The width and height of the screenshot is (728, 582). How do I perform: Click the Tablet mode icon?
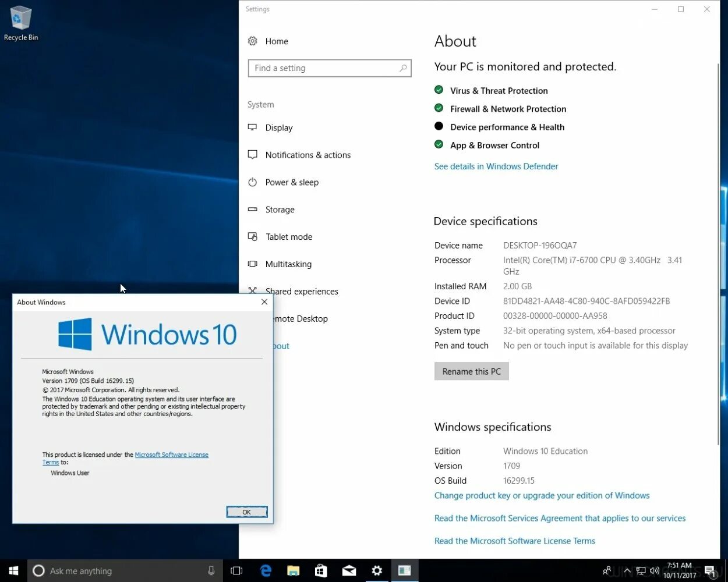coord(252,237)
